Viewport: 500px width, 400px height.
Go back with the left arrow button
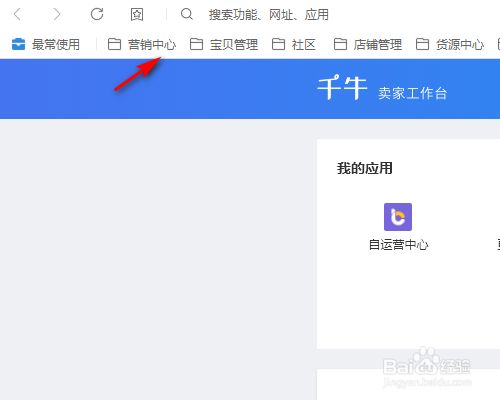[17, 14]
